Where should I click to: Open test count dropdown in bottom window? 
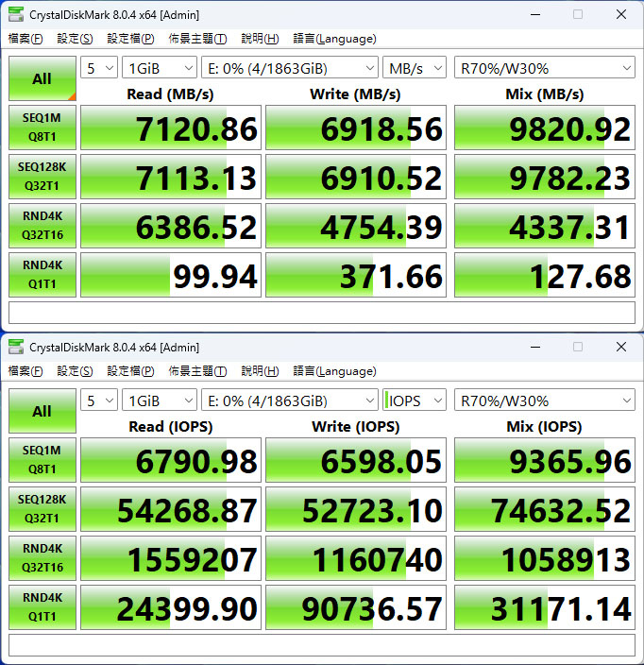pos(99,401)
